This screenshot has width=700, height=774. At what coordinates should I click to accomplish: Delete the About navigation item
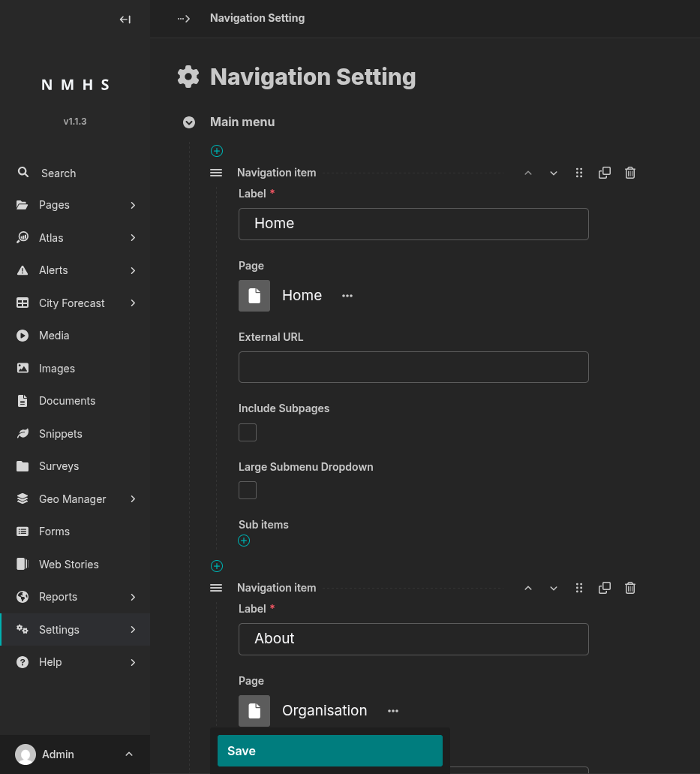pos(630,588)
